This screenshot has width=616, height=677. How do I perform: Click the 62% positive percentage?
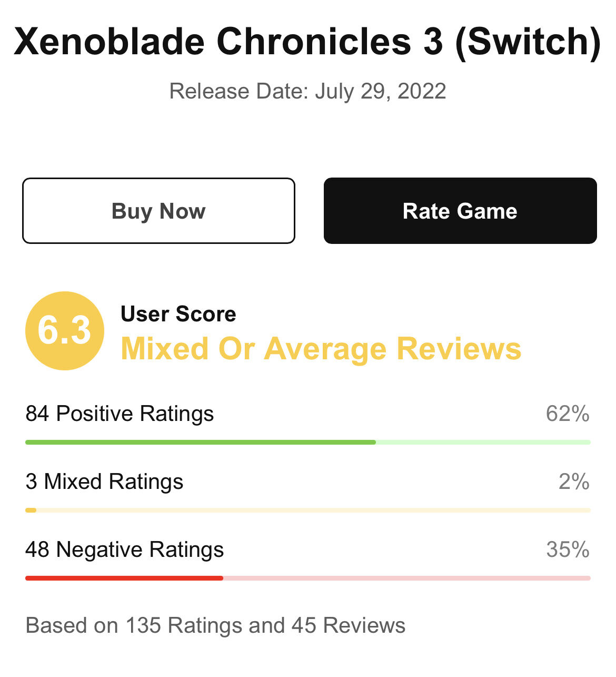[x=568, y=414]
